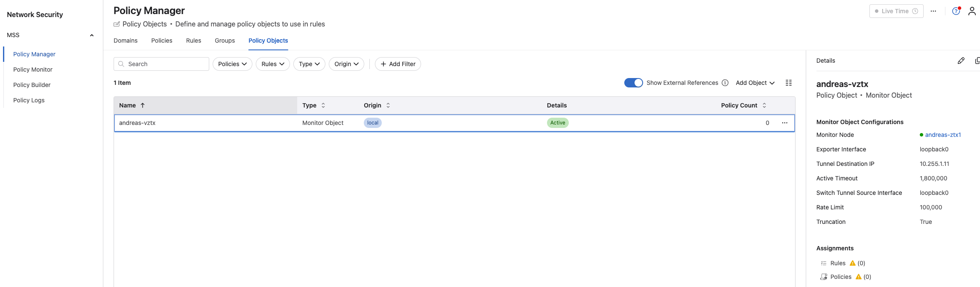This screenshot has height=287, width=980.
Task: Collapse the MSS sidebar section
Action: point(91,35)
